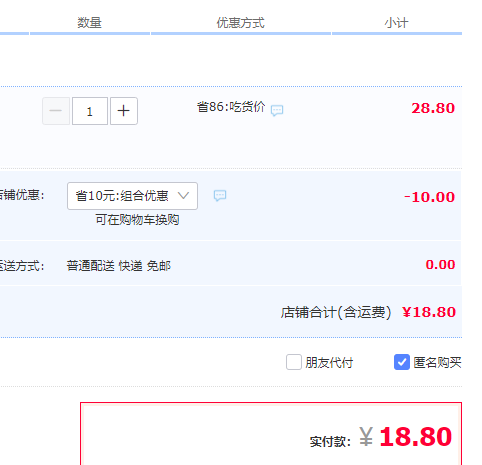Image resolution: width=482 pixels, height=465 pixels.
Task: Open the comment icon beside 吃货价
Action: tap(277, 110)
